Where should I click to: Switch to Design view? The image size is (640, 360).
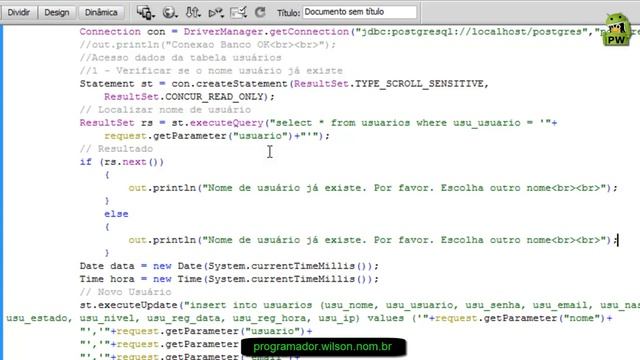tap(57, 13)
